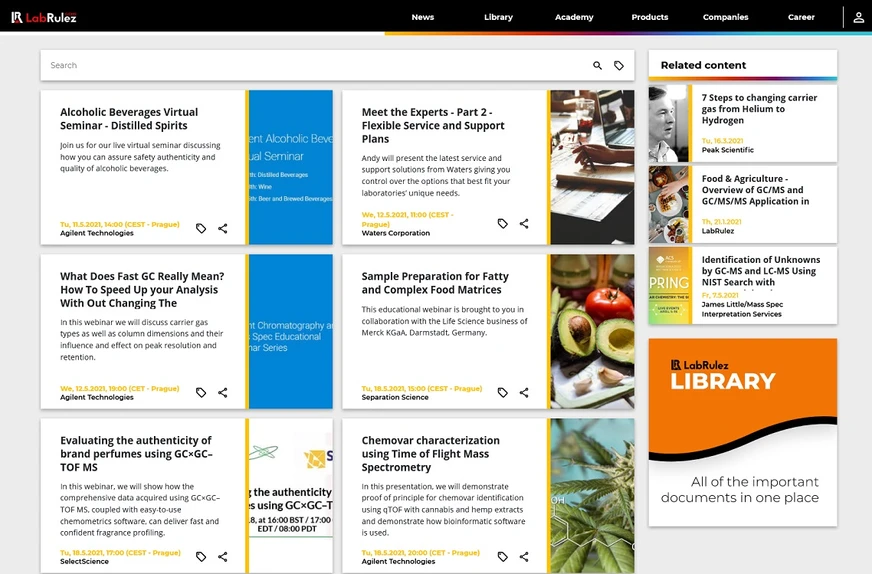Click the blue Chromatography Educational Series thumbnail

tap(291, 331)
